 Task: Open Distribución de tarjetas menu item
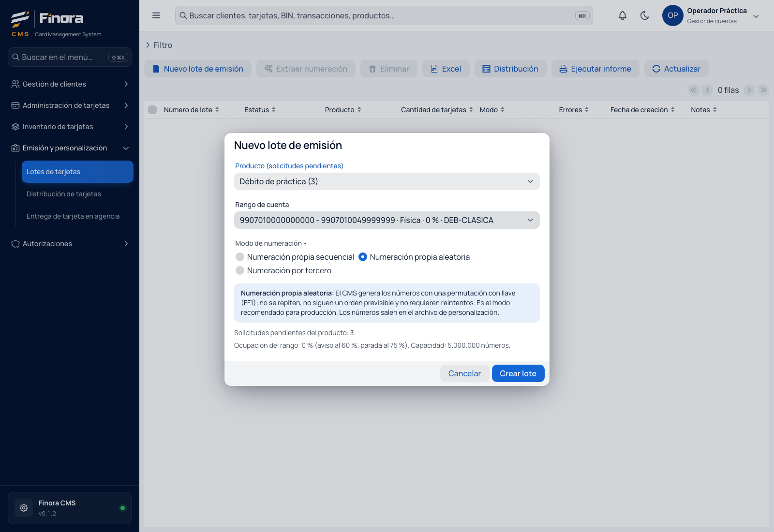click(77, 194)
